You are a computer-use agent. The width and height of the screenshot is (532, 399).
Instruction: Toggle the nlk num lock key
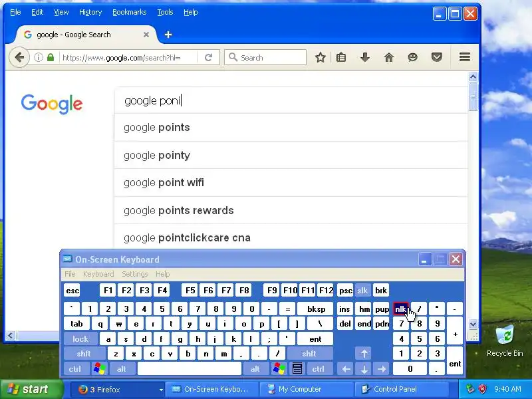pos(401,309)
